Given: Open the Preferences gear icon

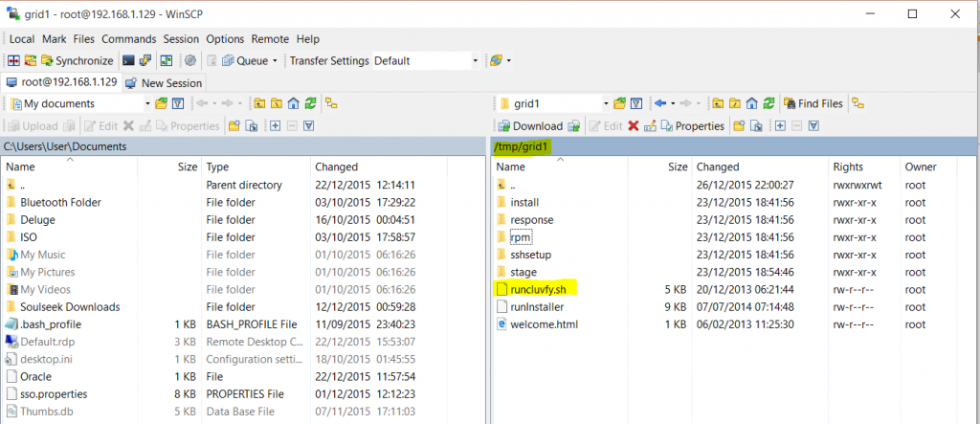Looking at the screenshot, I should (189, 60).
